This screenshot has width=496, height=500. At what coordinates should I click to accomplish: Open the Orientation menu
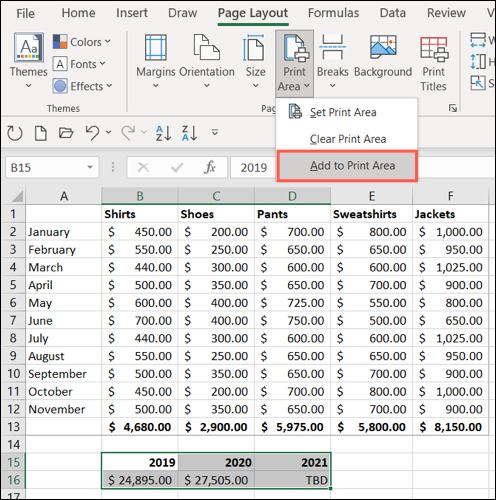click(x=207, y=61)
